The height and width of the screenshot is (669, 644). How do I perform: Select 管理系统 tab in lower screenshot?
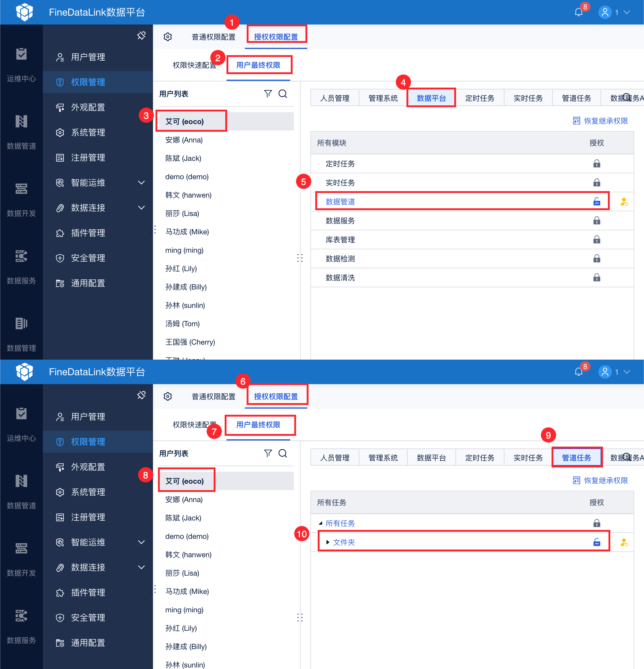pos(383,457)
